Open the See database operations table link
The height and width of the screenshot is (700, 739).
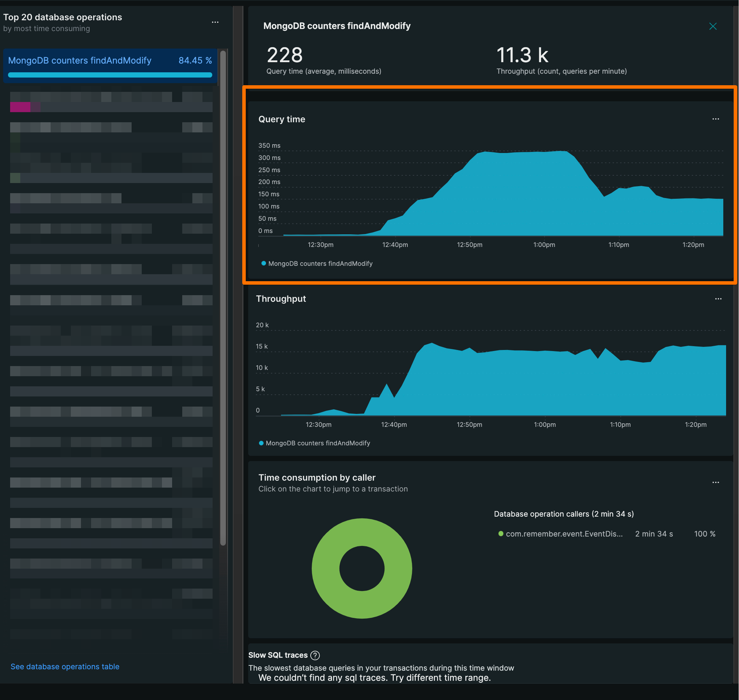(x=65, y=666)
